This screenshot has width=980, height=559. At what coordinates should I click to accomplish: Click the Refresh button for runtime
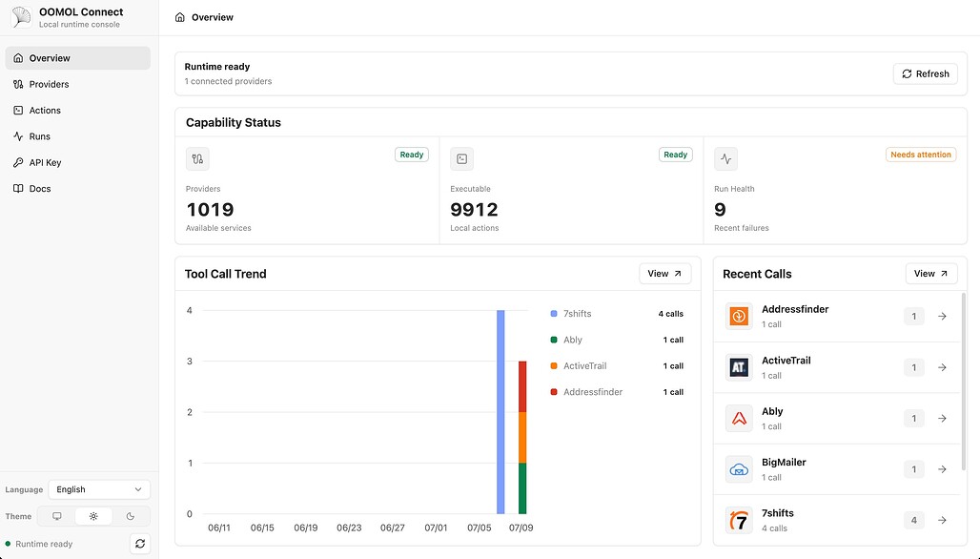click(925, 73)
